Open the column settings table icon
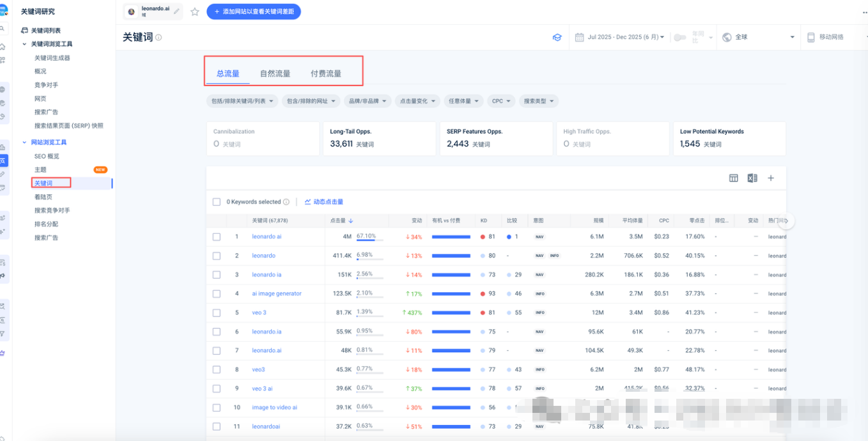The height and width of the screenshot is (441, 868). (734, 178)
